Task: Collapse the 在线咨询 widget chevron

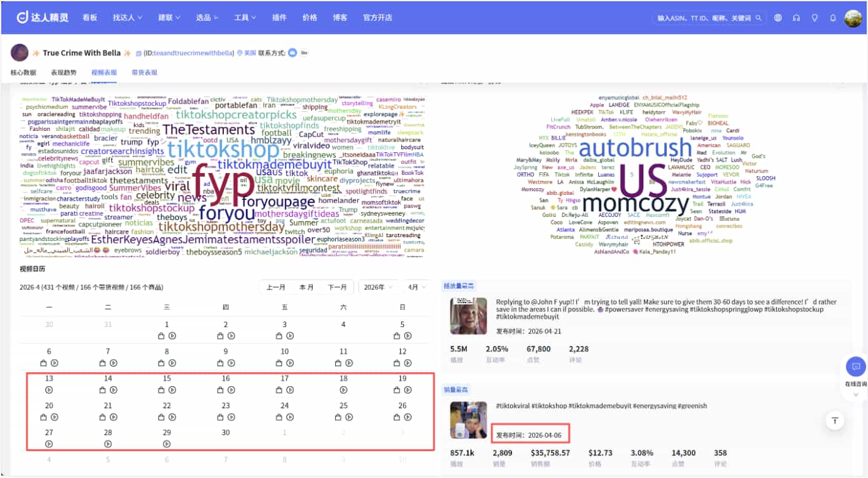Action: pyautogui.click(x=855, y=394)
